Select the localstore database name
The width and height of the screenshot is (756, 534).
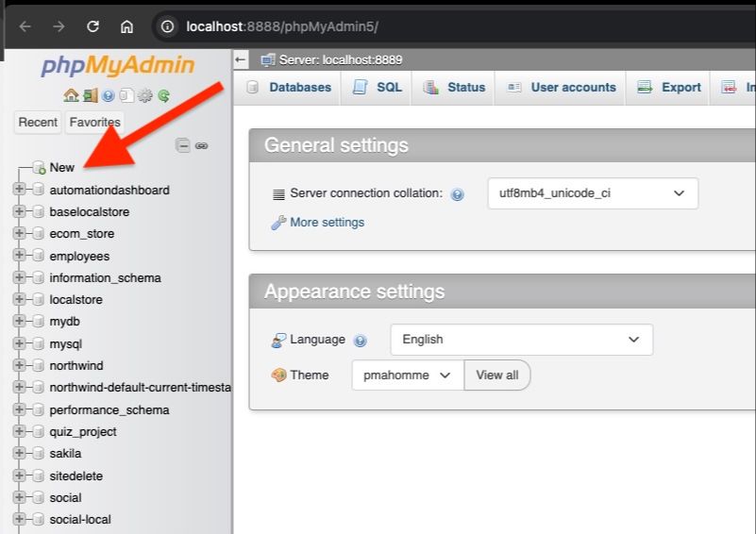point(76,300)
